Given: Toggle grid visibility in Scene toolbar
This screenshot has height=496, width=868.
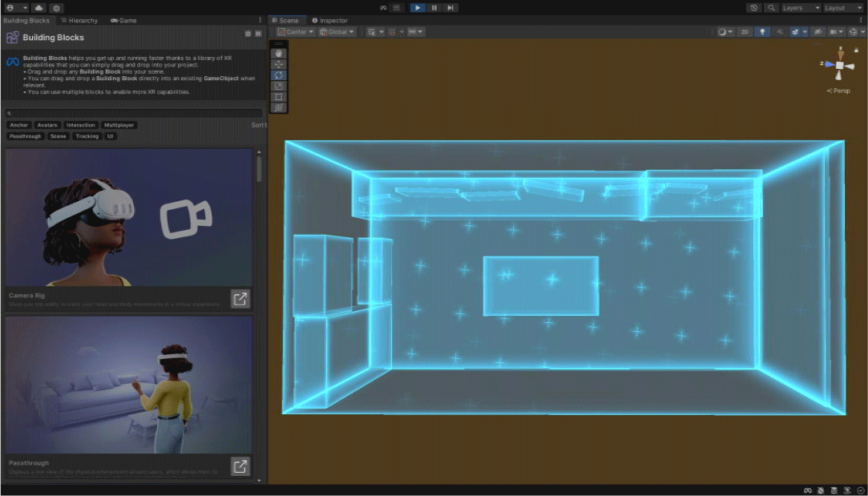Looking at the screenshot, I should pyautogui.click(x=371, y=32).
